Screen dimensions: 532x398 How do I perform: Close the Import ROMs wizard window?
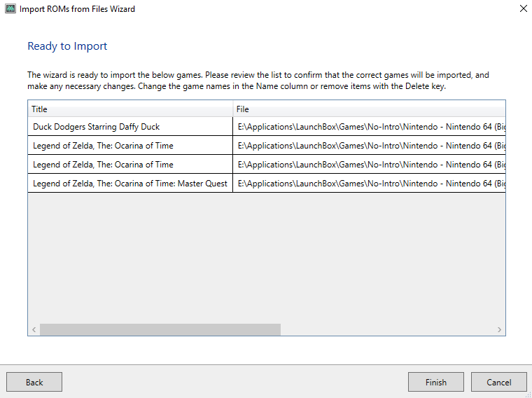tap(522, 9)
